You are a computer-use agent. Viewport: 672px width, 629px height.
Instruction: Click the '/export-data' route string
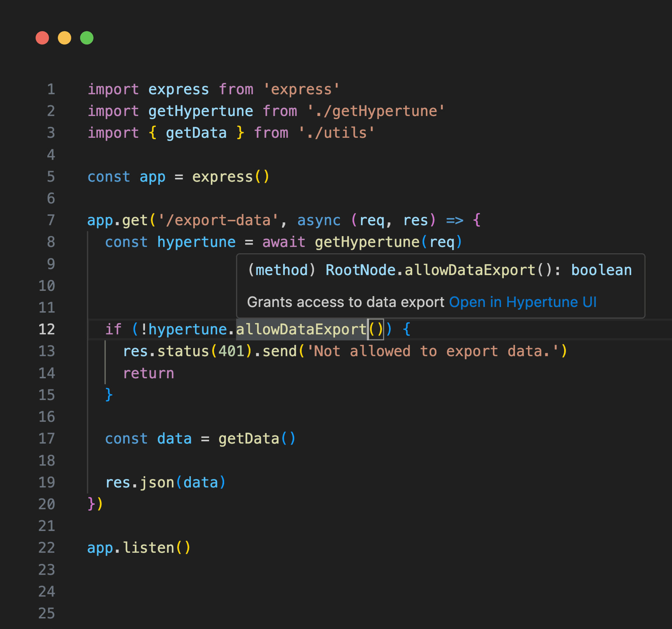(x=218, y=220)
